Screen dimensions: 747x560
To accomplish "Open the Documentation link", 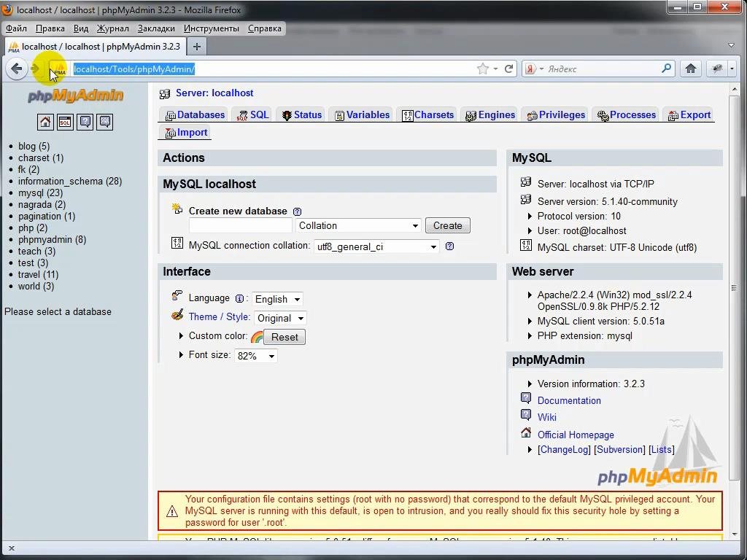I will pos(569,400).
